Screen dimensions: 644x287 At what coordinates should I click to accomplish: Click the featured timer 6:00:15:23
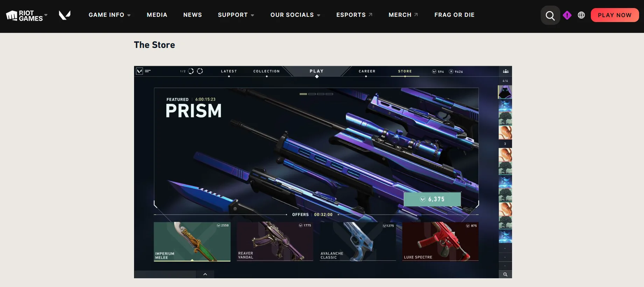coord(205,99)
